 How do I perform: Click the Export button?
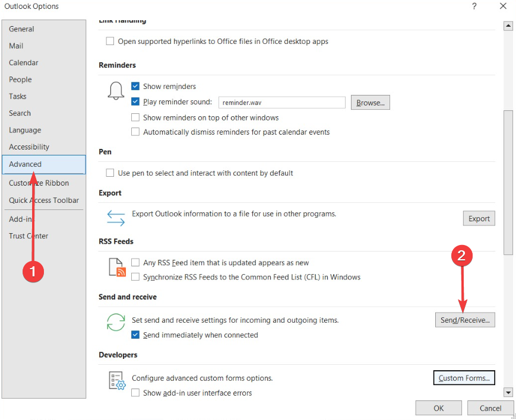(x=479, y=219)
